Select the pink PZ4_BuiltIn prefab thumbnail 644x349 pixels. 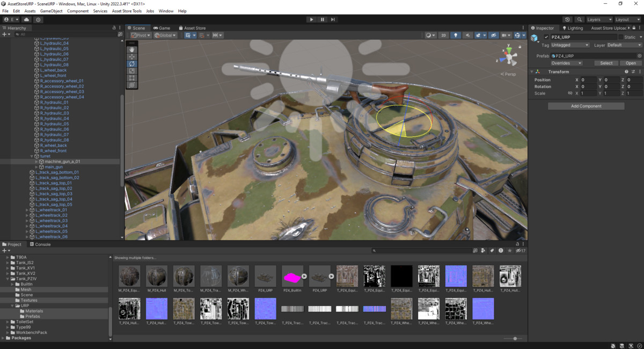pos(292,277)
